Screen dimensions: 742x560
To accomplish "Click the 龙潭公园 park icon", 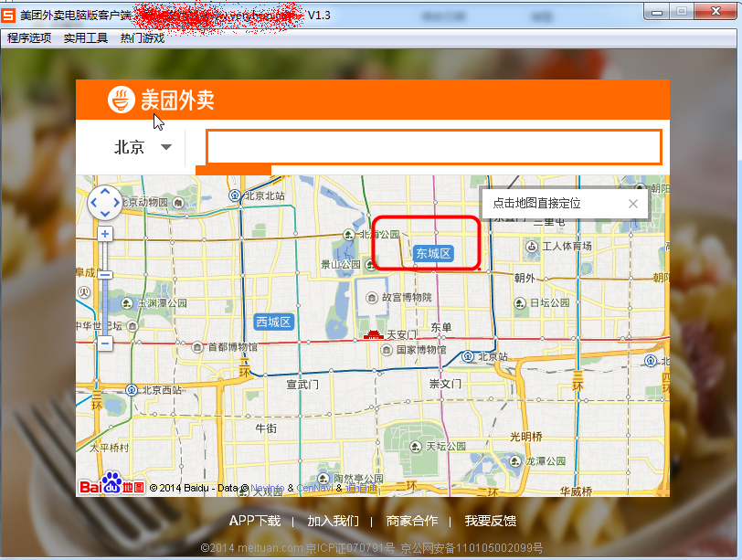I will pyautogui.click(x=515, y=460).
